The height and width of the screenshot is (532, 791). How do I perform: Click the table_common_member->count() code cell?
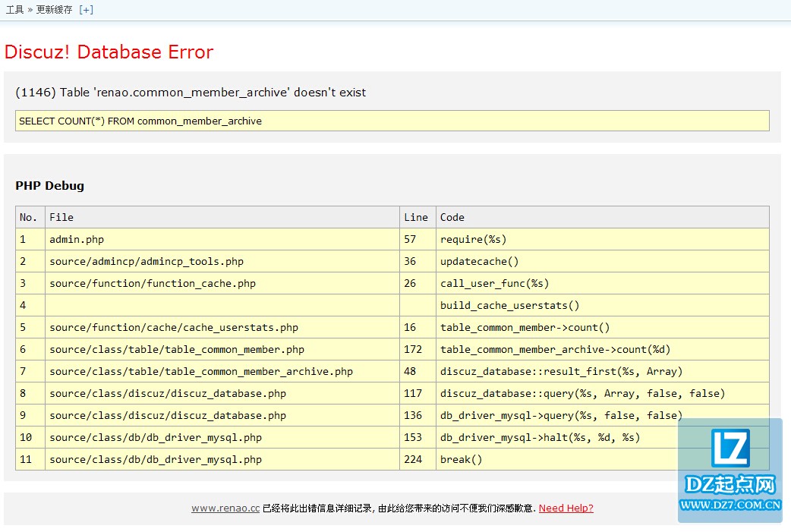pos(602,327)
